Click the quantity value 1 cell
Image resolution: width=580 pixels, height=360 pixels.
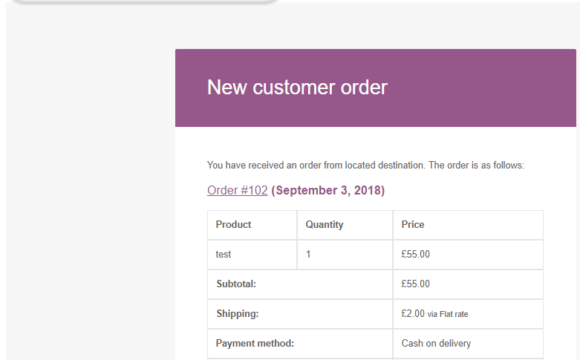pyautogui.click(x=344, y=254)
